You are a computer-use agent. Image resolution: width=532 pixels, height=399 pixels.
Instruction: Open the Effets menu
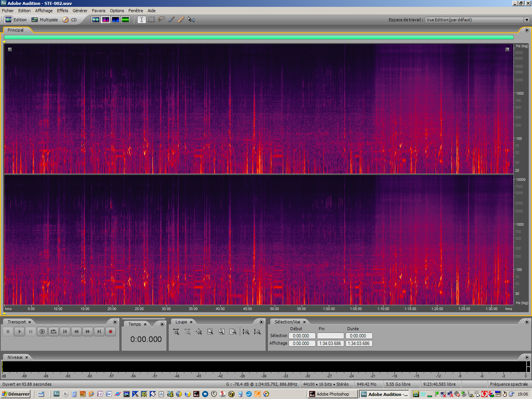pos(62,10)
